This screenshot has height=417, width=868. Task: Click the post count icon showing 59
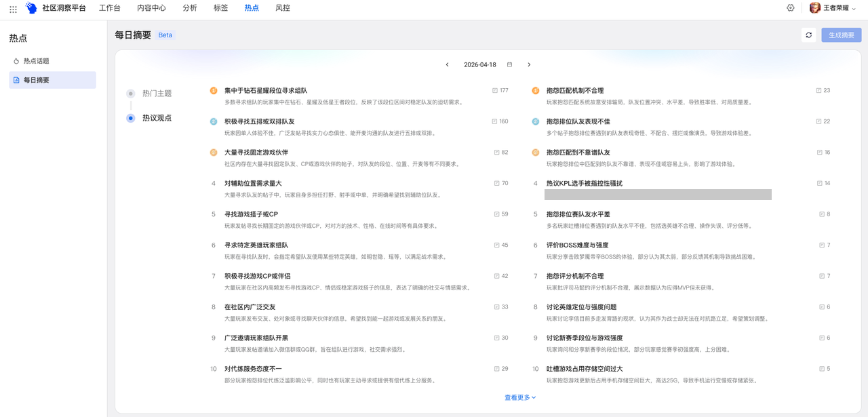(x=497, y=214)
